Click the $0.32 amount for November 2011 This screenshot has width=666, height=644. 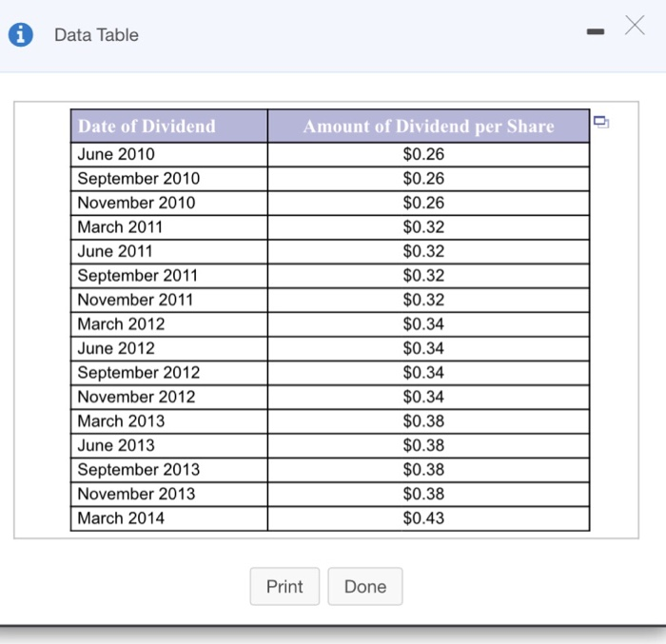pyautogui.click(x=428, y=300)
